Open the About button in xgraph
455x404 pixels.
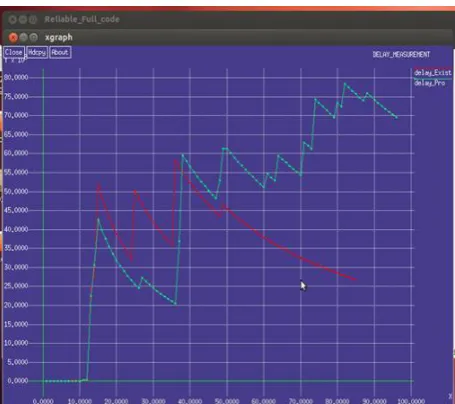[x=60, y=52]
